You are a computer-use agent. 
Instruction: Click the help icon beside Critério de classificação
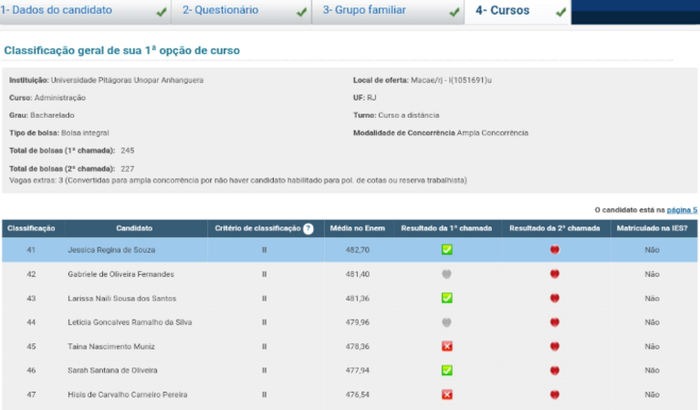pos(308,229)
